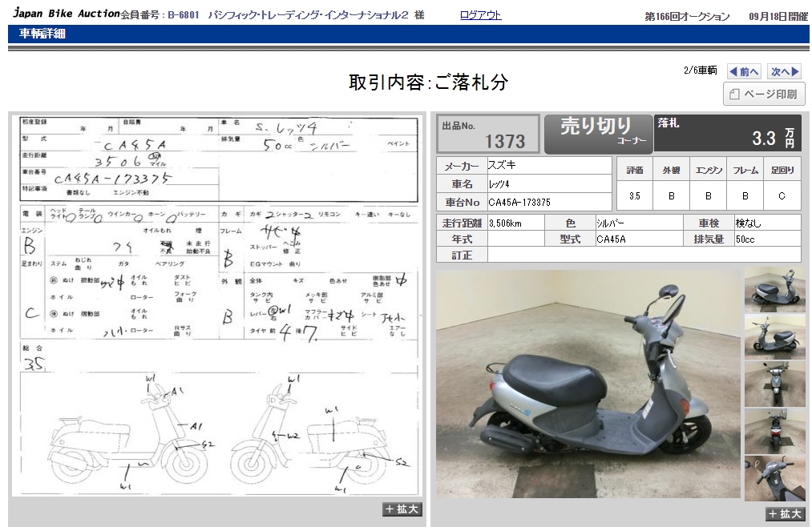812x531 pixels.
Task: Click the 型式 value CA45A
Action: tap(639, 239)
